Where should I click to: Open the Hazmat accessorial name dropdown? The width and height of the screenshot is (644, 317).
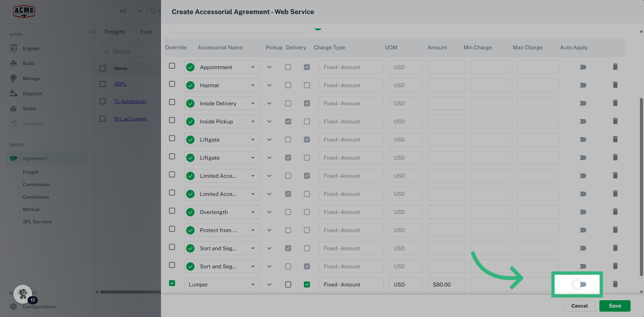click(253, 85)
